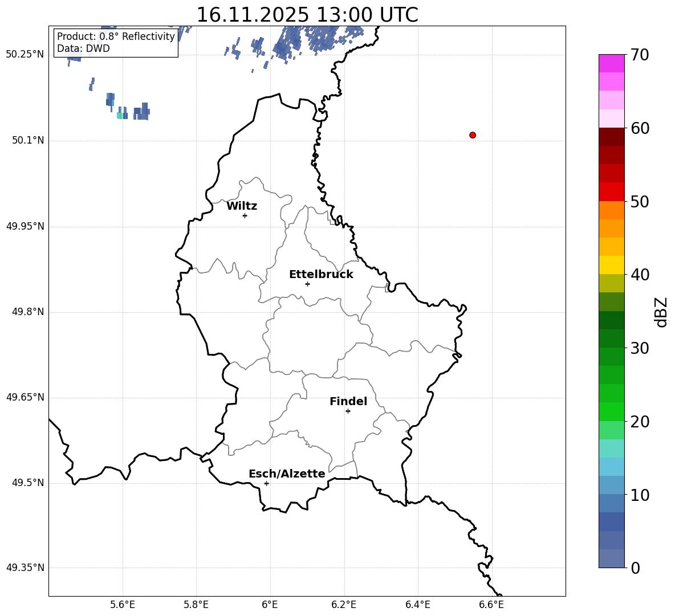Viewport: 675px width, 616px height.
Task: Click the 49.65°N latitude label
Action: pos(25,397)
